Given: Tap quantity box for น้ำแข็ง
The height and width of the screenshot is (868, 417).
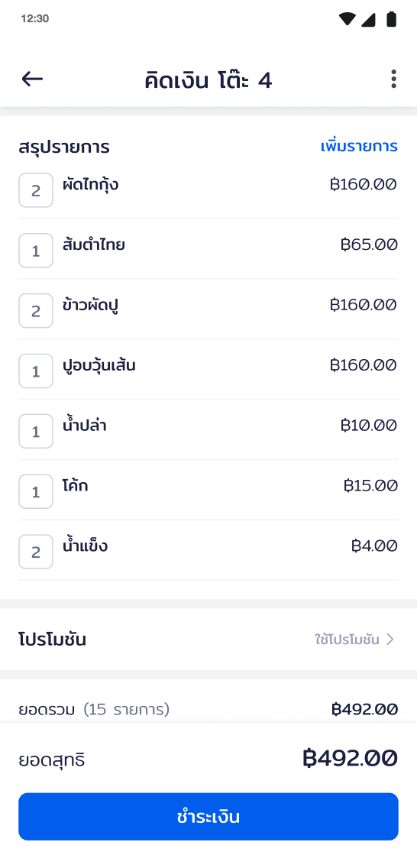Looking at the screenshot, I should click(x=36, y=552).
